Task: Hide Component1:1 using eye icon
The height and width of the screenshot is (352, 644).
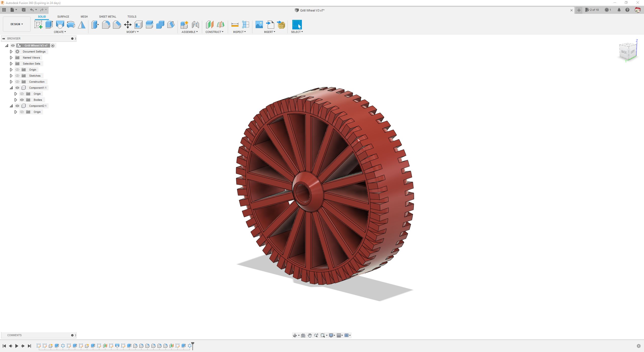Action: coord(17,88)
